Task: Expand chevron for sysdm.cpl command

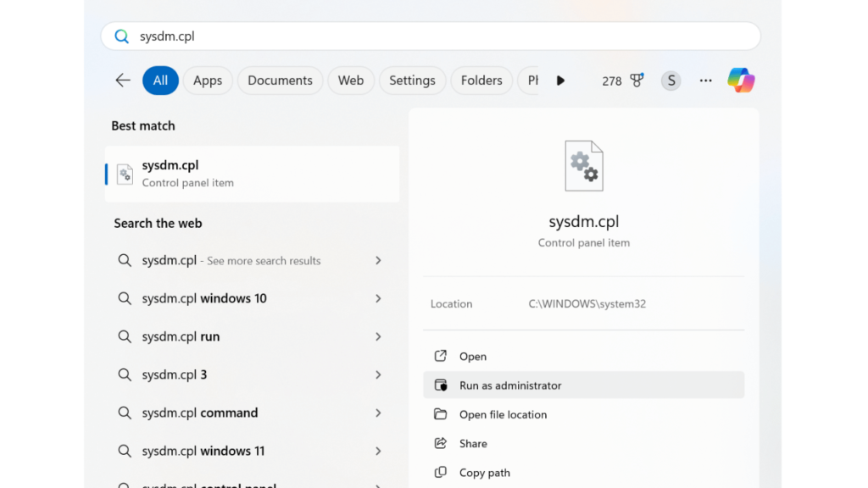Action: [378, 413]
